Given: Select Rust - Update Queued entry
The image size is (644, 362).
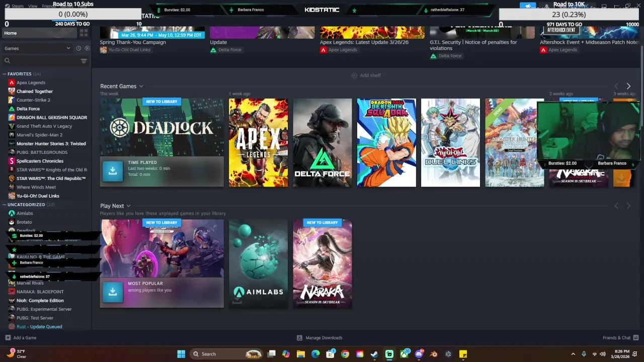Looking at the screenshot, I should pyautogui.click(x=39, y=327).
